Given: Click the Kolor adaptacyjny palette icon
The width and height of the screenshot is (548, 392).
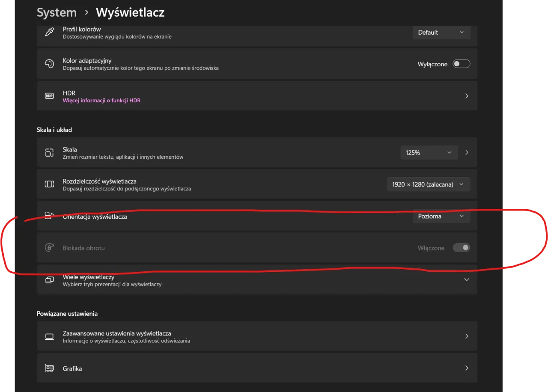Looking at the screenshot, I should point(49,63).
